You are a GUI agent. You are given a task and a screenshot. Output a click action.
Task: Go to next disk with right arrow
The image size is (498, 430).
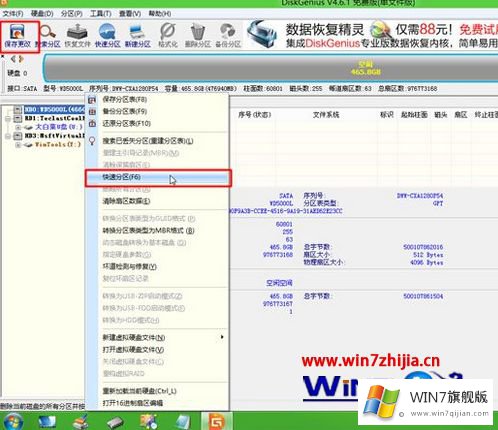[21, 59]
